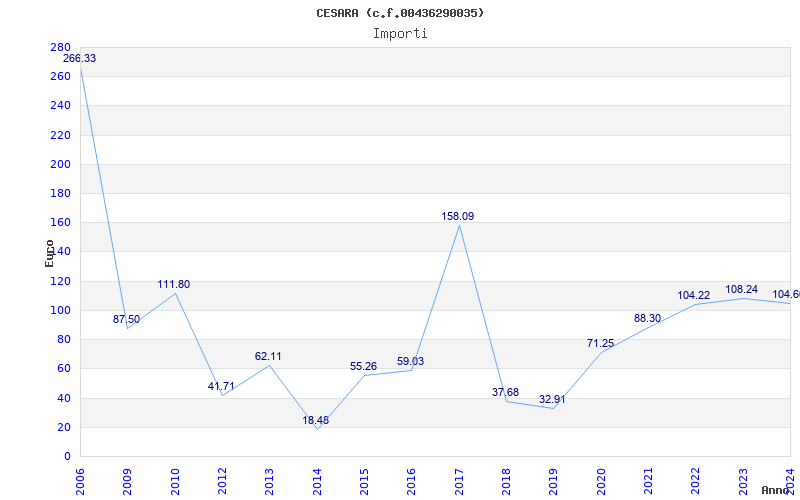This screenshot has height=500, width=800.
Task: Select the 104.22 data label
Action: 694,296
